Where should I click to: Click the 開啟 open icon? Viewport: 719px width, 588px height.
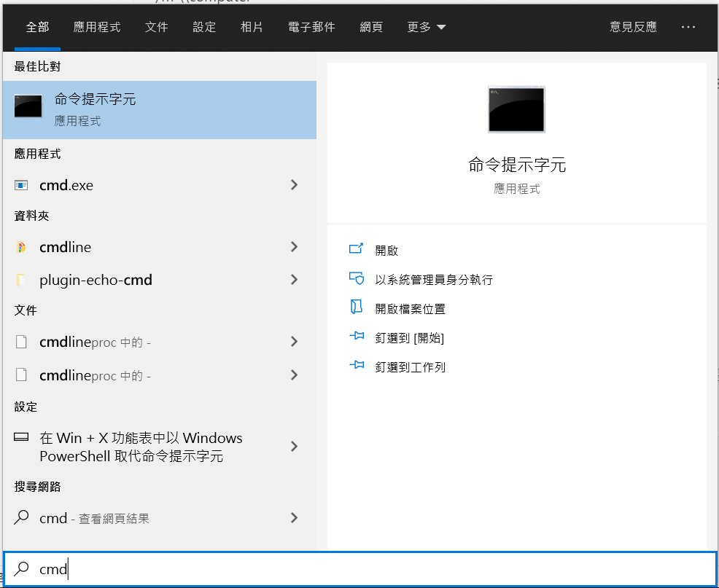(x=357, y=249)
